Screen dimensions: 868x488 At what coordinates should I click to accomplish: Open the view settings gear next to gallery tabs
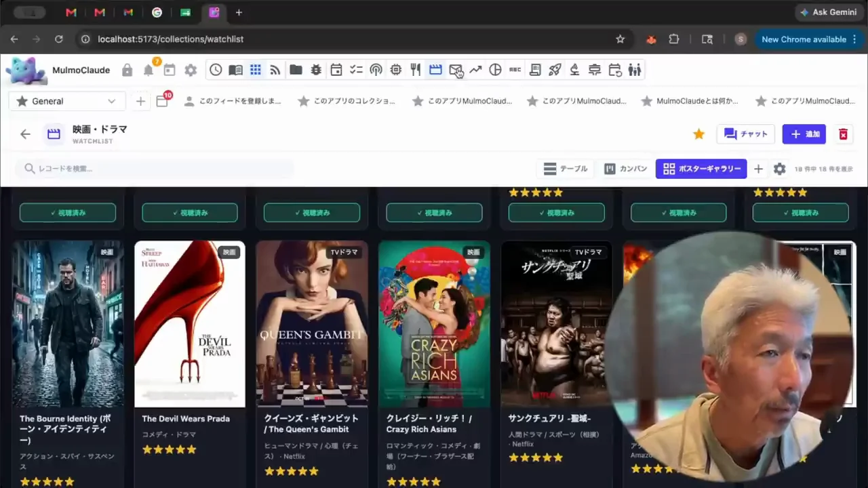[x=780, y=169]
